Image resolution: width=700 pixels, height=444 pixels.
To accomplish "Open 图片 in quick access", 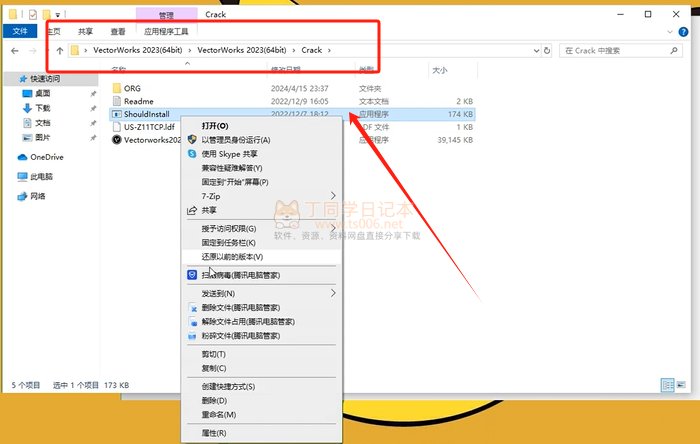I will (42, 137).
